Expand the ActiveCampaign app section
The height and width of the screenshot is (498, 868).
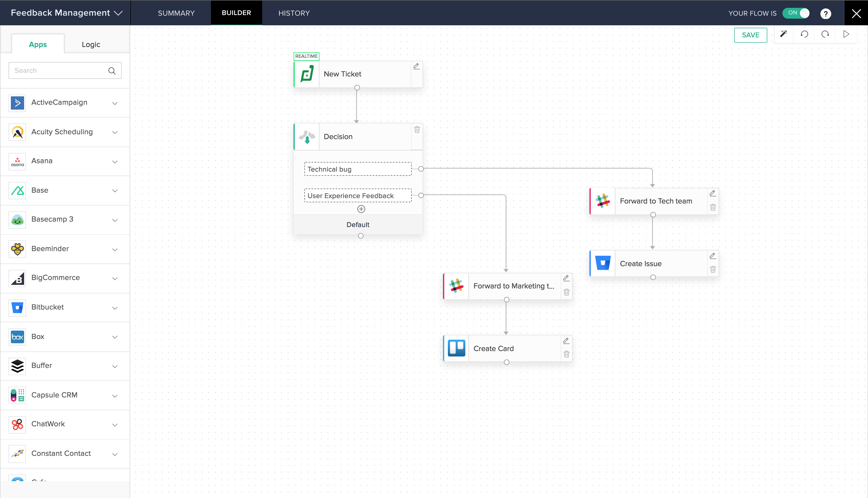pos(115,102)
